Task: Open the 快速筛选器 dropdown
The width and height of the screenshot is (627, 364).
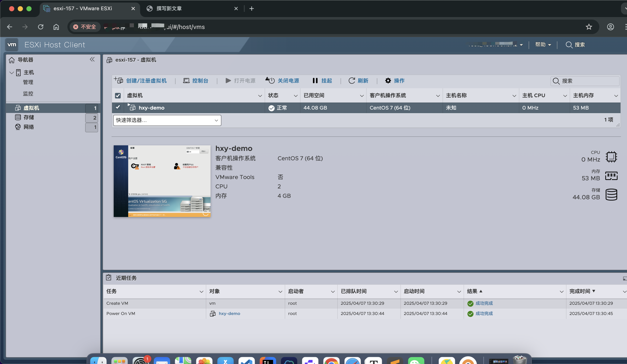Action: click(x=167, y=120)
